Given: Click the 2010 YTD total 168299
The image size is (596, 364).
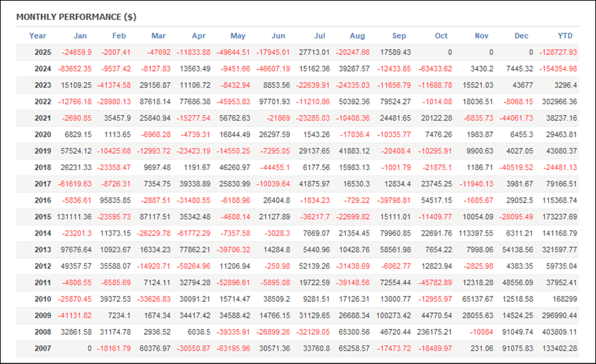Looking at the screenshot, I should 563,298.
